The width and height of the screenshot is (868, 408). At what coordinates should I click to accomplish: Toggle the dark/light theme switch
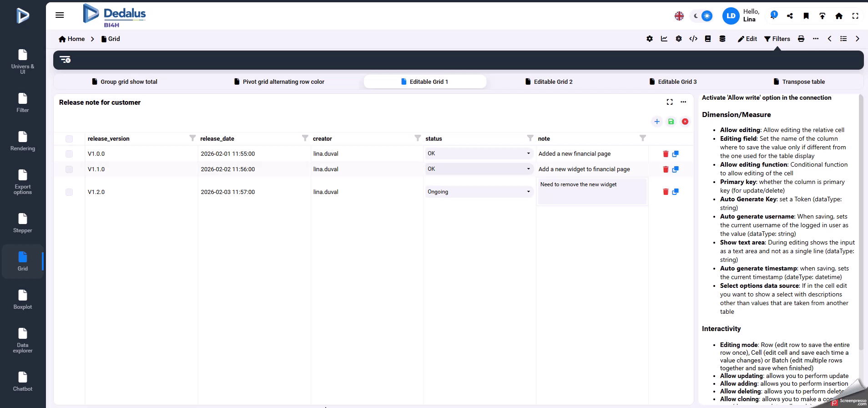point(701,16)
